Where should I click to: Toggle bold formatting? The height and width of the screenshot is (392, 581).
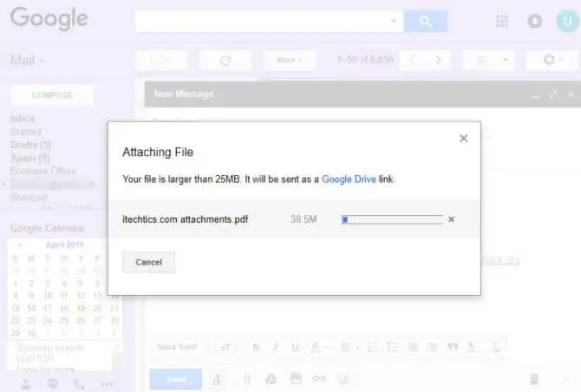click(256, 347)
